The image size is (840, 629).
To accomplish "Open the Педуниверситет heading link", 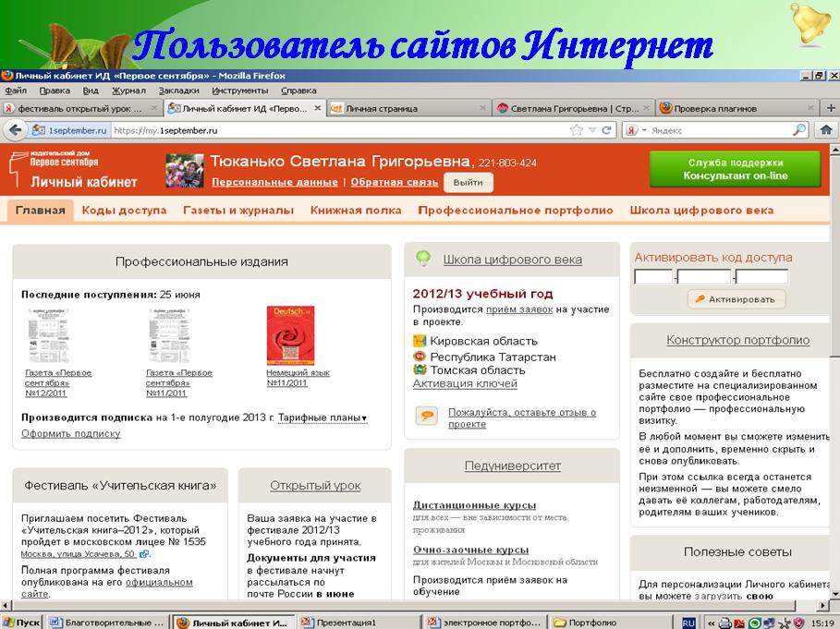I will pos(513,466).
